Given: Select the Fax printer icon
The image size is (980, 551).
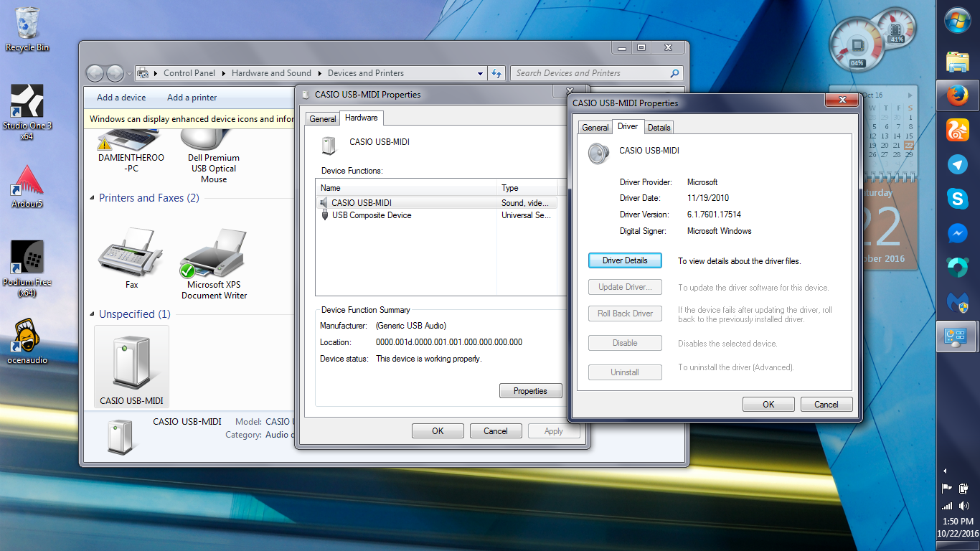Looking at the screenshot, I should pos(131,258).
